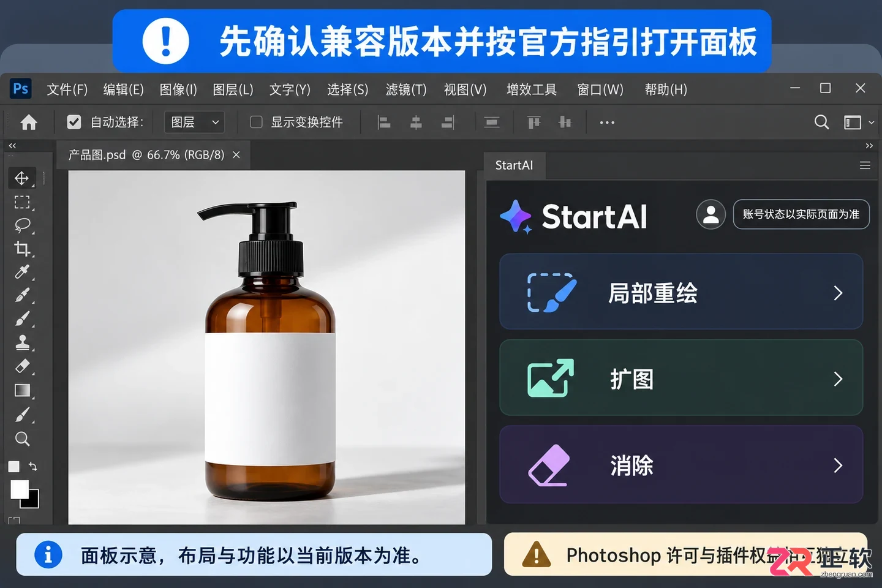Activate the Zoom tool in the toolbox

click(x=22, y=439)
